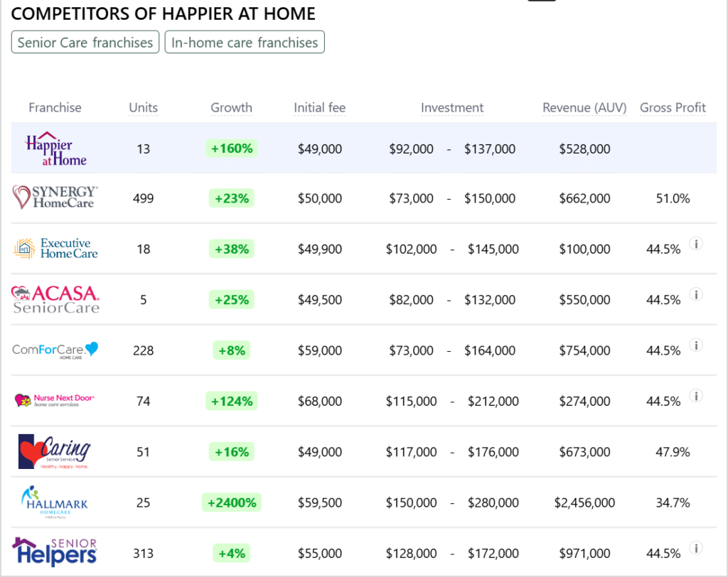The width and height of the screenshot is (728, 577).
Task: Click the Growth column header
Action: click(231, 107)
